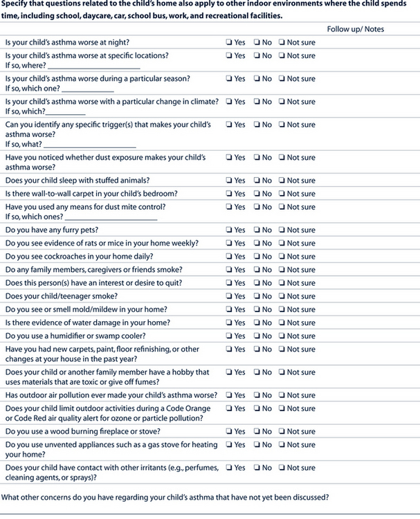Check No for wall-to-wall carpet in bedroom
Screen dimensions: 420x519
point(256,194)
